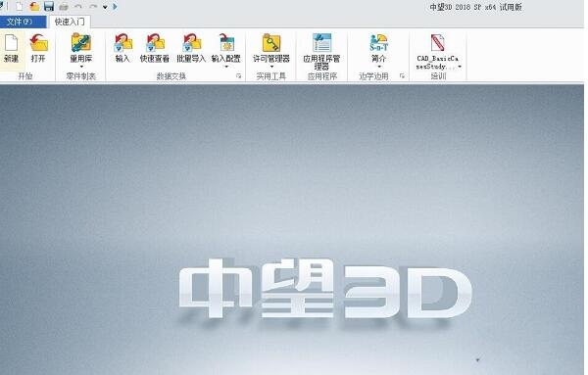This screenshot has height=375, width=588.
Task: Launch 快速查看 quick view tool
Action: pos(155,43)
